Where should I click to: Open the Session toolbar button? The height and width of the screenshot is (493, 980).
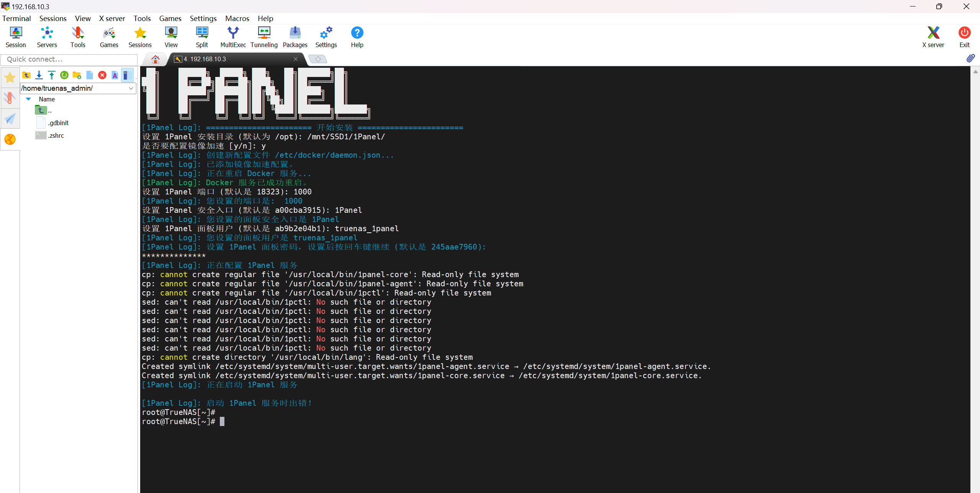pyautogui.click(x=16, y=37)
